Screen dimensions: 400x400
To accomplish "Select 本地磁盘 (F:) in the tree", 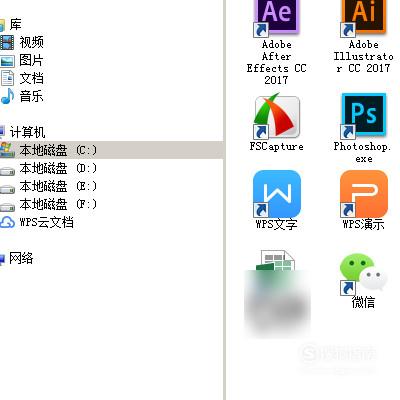I will [58, 204].
